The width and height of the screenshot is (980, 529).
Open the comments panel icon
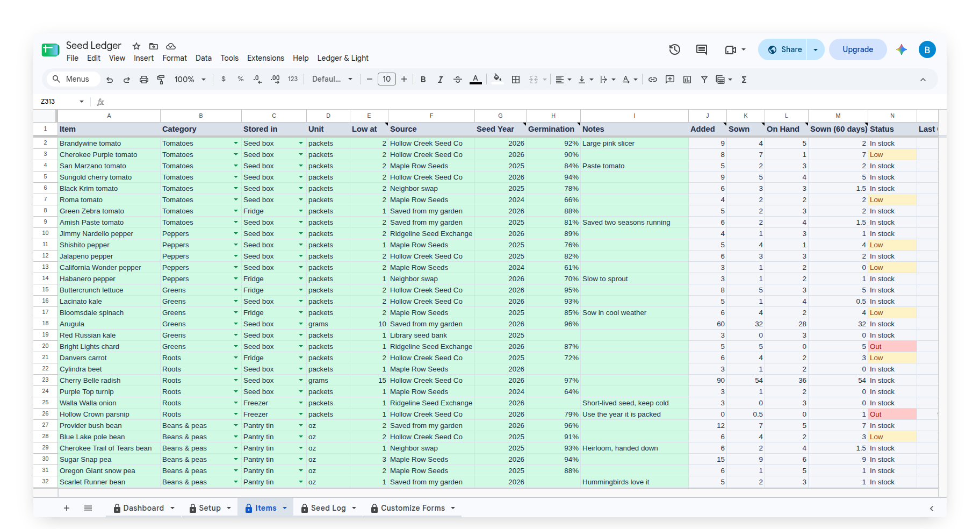point(702,49)
